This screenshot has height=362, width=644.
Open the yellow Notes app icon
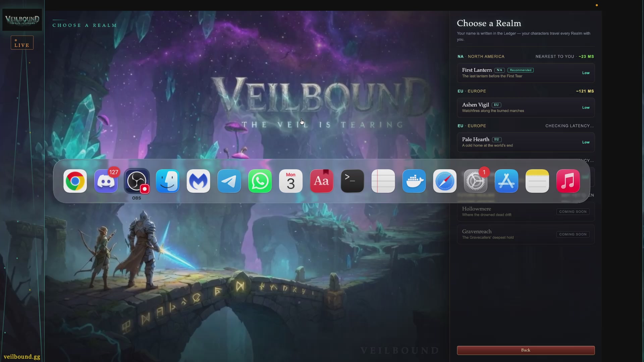tap(537, 181)
